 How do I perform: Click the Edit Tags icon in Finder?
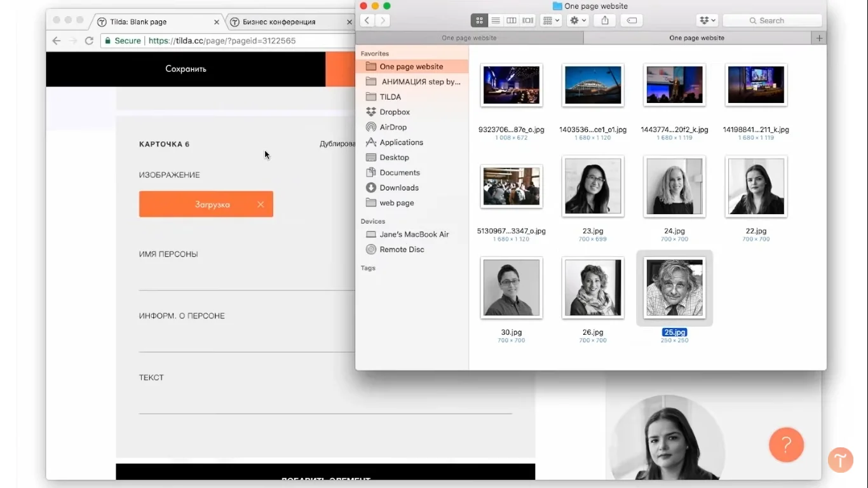click(632, 20)
